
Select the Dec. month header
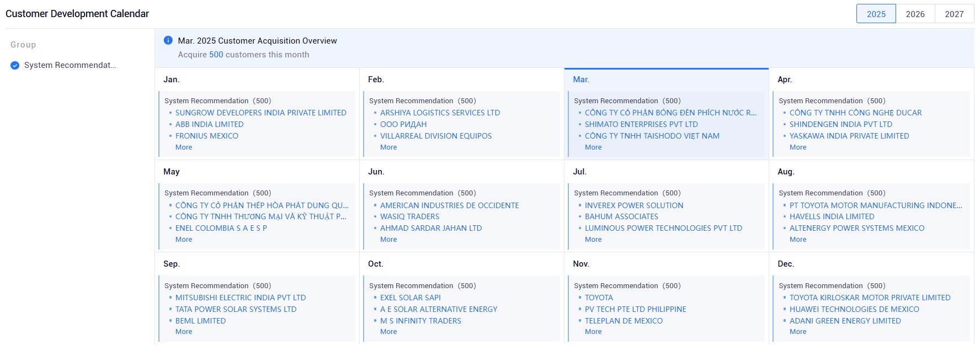pos(786,264)
